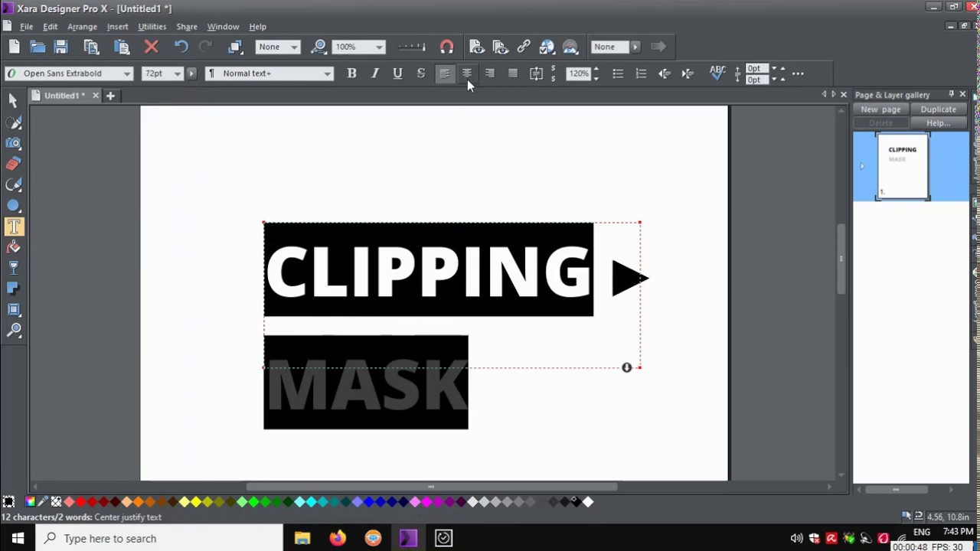The width and height of the screenshot is (980, 551).
Task: Switch to the Untitled1 document tab
Action: (x=64, y=96)
